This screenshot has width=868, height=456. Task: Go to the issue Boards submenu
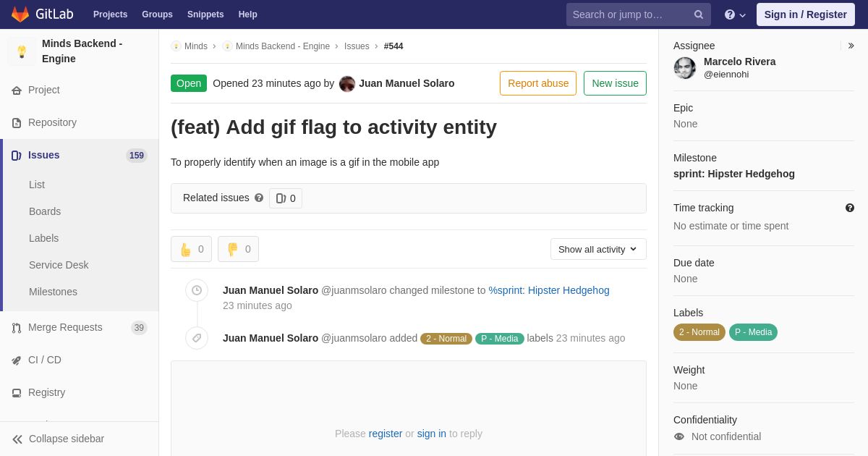click(x=45, y=211)
